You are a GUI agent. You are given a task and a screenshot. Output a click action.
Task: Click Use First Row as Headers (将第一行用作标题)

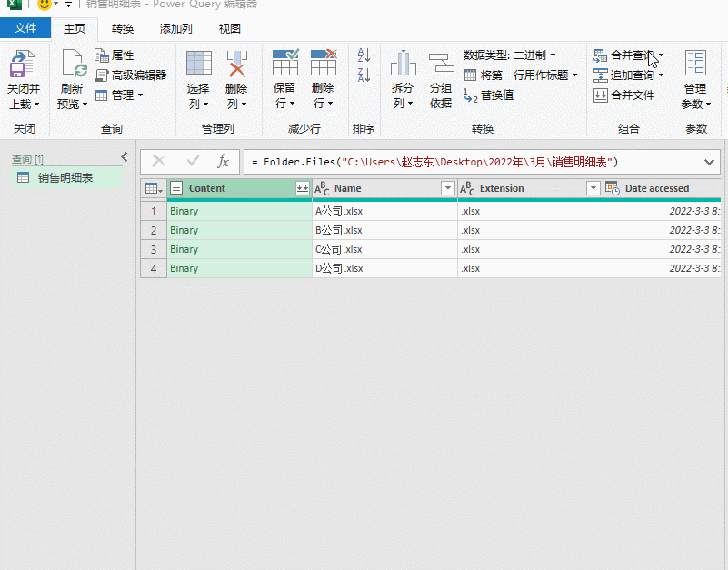click(x=517, y=75)
